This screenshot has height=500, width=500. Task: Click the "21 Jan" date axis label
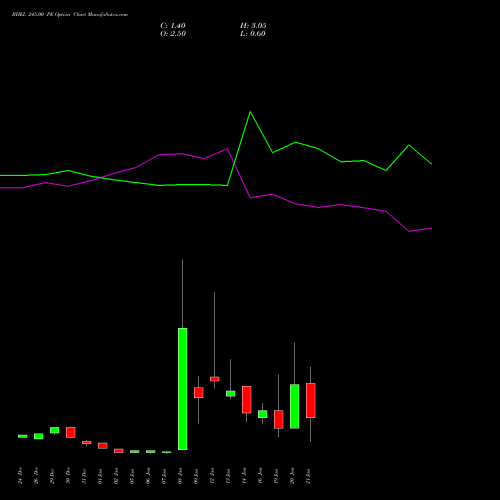click(x=309, y=476)
